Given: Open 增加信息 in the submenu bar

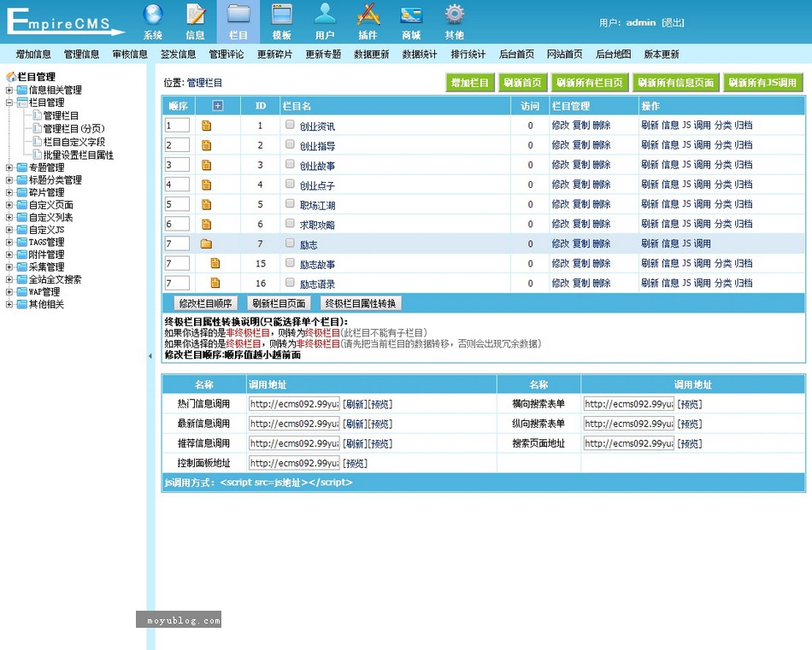Looking at the screenshot, I should 33,55.
